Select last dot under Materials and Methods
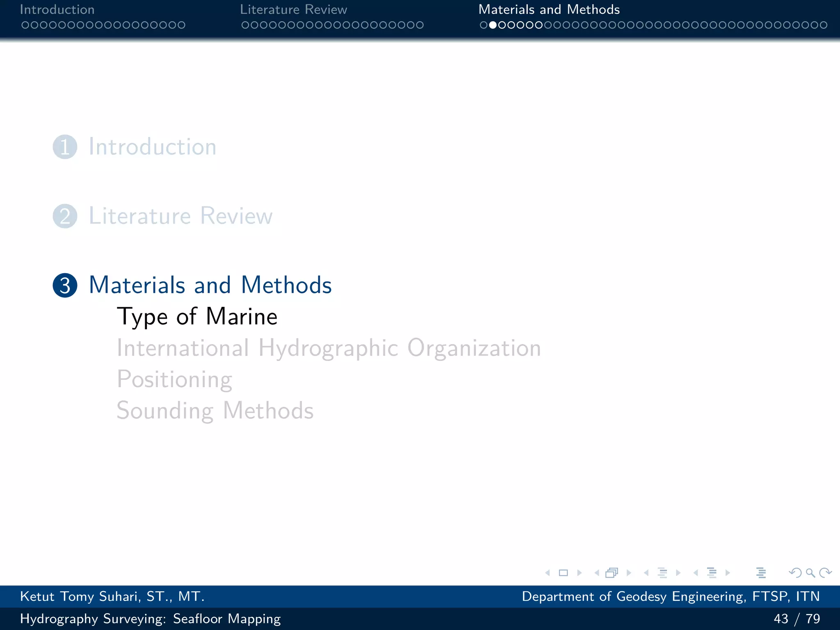 tap(823, 25)
